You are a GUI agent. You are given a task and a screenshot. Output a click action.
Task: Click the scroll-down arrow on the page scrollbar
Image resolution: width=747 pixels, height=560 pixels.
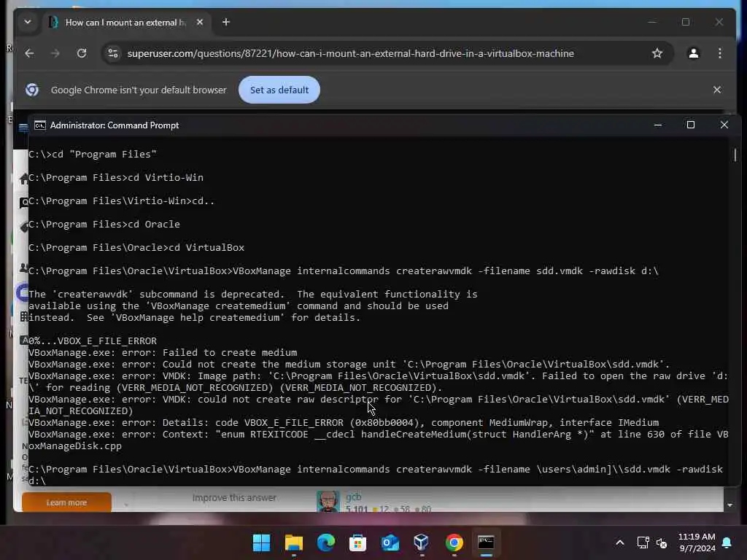(x=729, y=505)
